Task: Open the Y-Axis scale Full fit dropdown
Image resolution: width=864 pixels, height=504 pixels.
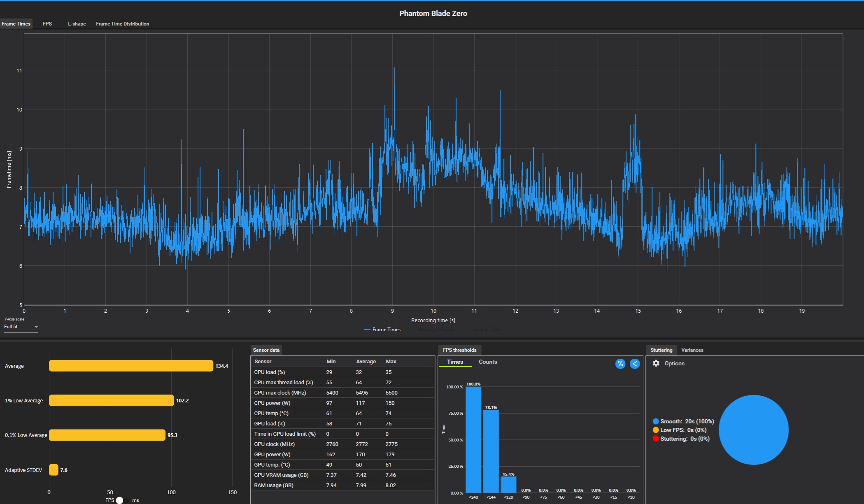Action: click(21, 327)
